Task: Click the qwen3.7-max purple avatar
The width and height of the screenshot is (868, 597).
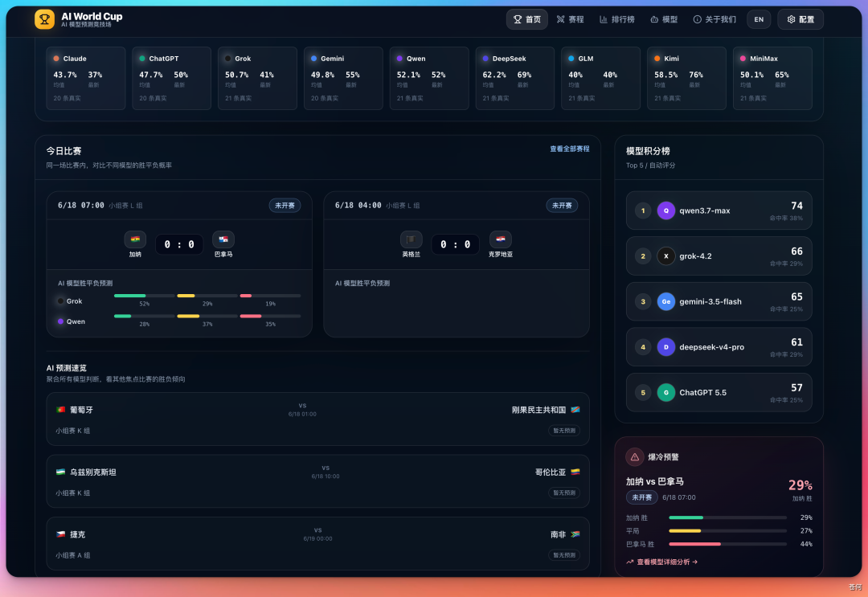Action: point(666,211)
